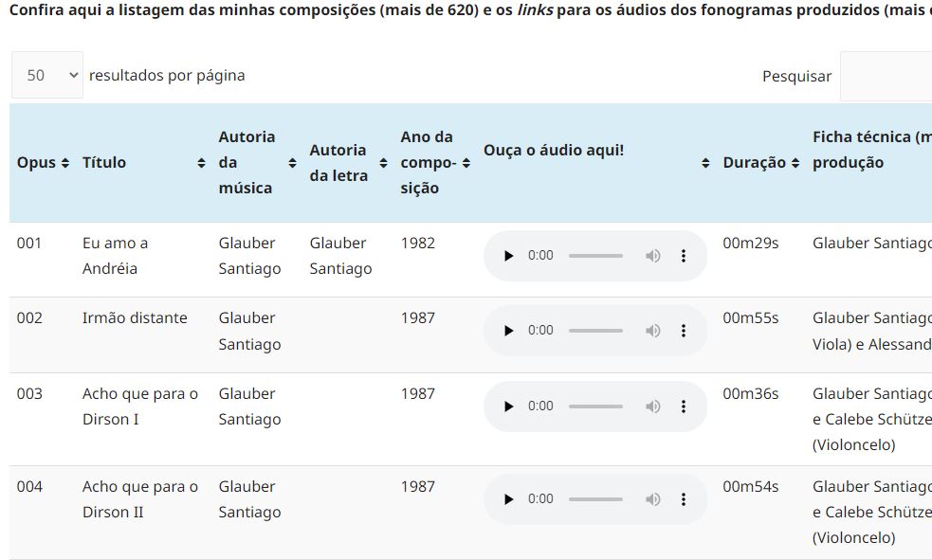Seek on the Eu amo a Andréia progress bar
The width and height of the screenshot is (932, 560).
pyautogui.click(x=595, y=256)
